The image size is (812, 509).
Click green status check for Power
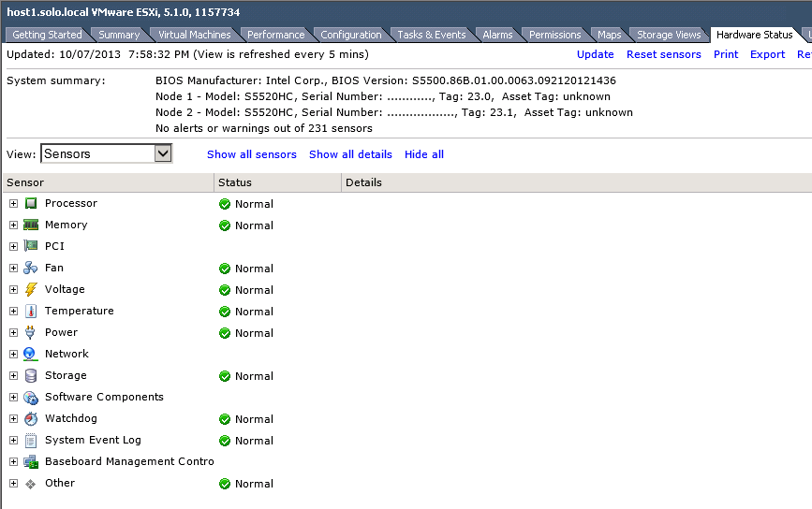click(x=225, y=333)
